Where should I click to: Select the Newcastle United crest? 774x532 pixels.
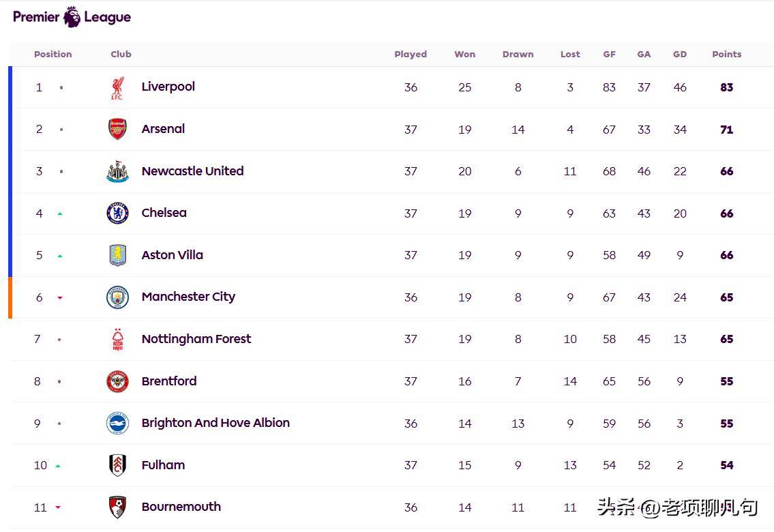(117, 171)
